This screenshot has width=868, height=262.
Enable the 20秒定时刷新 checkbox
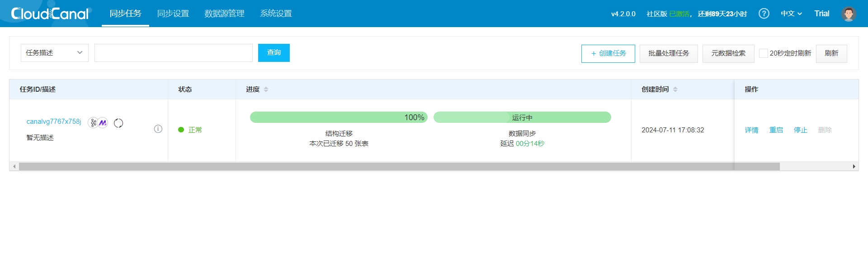(763, 53)
